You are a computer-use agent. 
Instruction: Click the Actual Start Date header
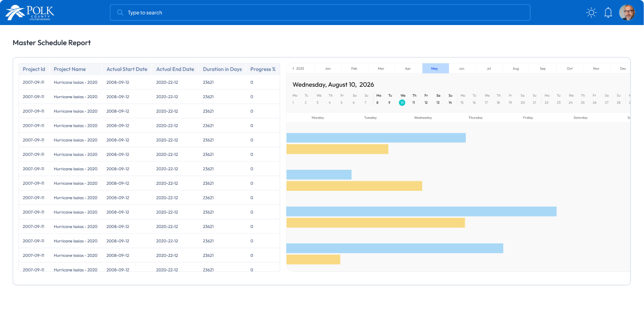(x=127, y=69)
